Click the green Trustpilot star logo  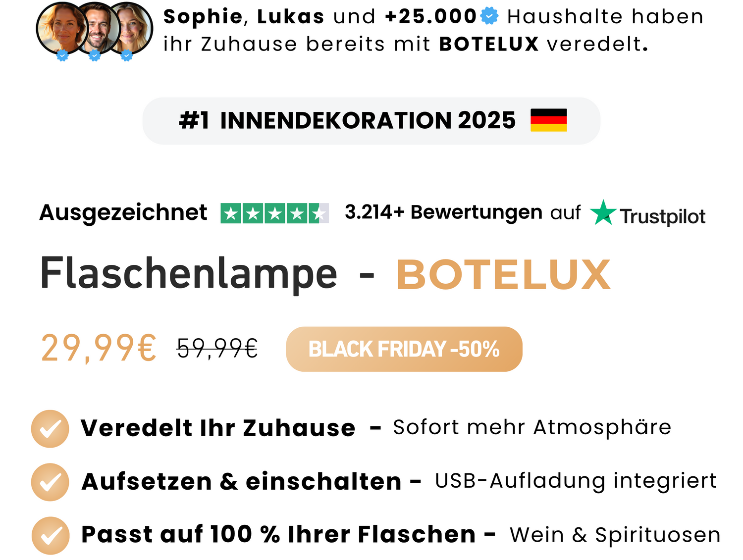click(603, 213)
